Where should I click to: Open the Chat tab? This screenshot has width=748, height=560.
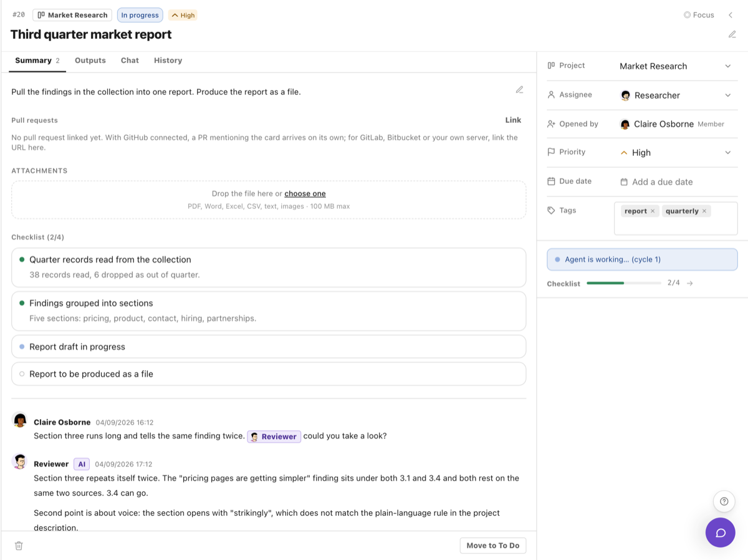click(130, 60)
